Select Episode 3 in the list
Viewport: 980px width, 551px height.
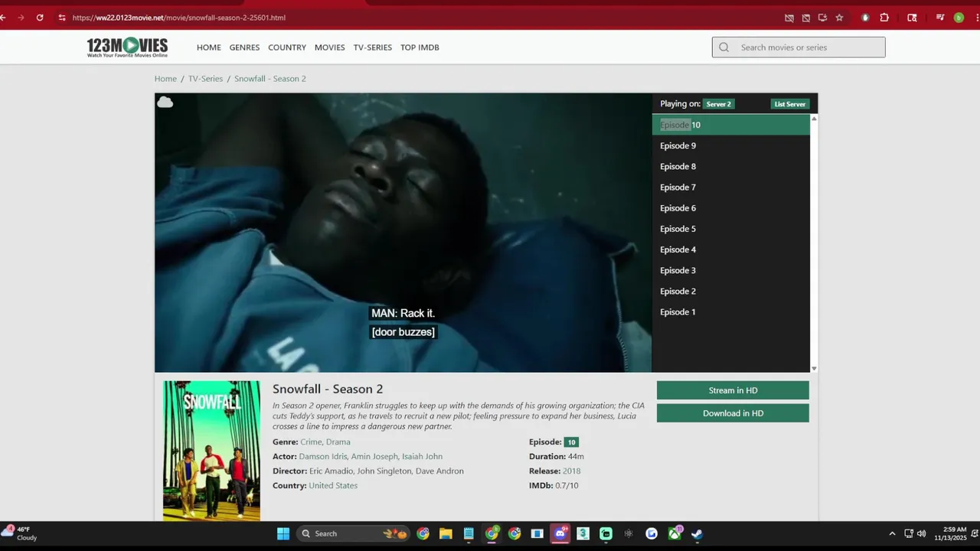pos(730,270)
